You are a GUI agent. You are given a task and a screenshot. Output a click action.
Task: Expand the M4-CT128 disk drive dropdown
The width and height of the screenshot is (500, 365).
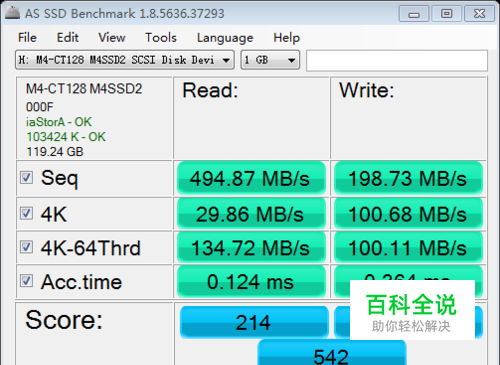click(x=125, y=60)
